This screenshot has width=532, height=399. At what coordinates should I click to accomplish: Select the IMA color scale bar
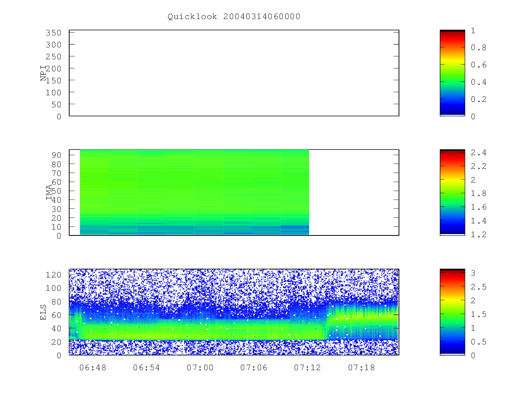click(x=452, y=192)
